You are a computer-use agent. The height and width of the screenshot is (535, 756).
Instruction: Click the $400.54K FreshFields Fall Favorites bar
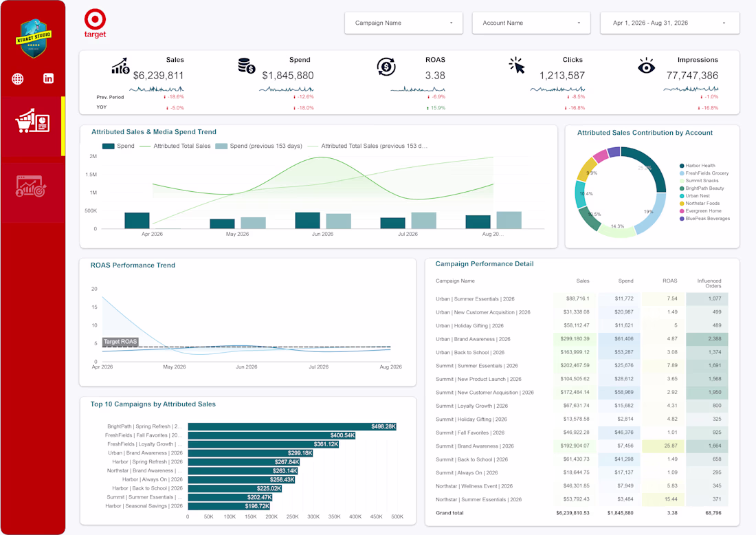[x=271, y=435]
